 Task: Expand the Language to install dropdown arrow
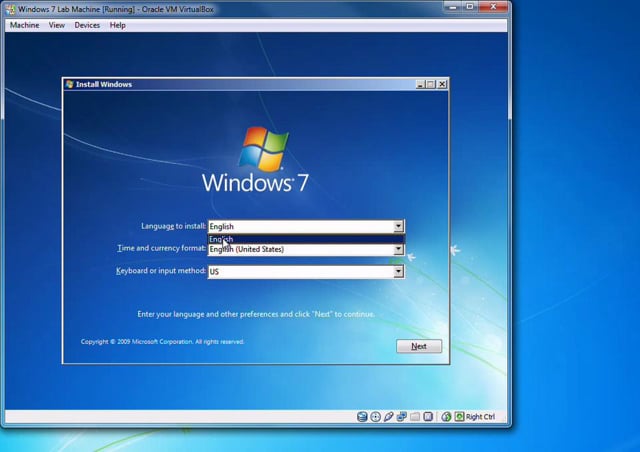tap(398, 226)
